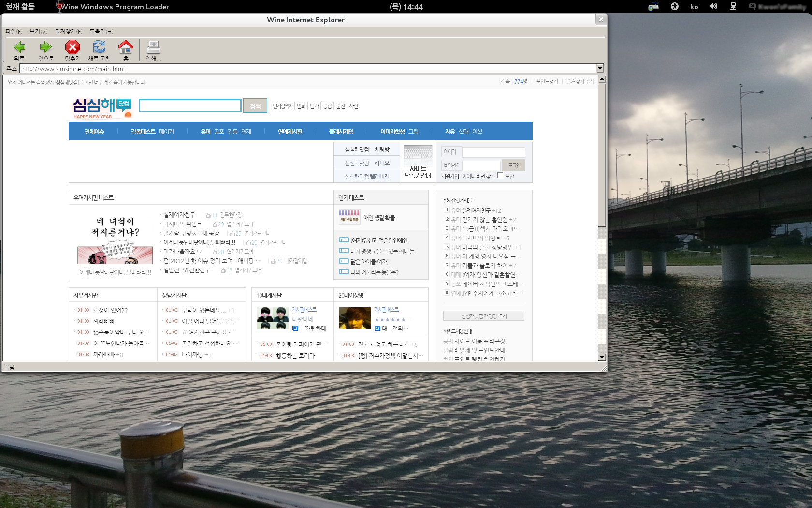This screenshot has width=812, height=508.
Task: Click the 아이디 login input field
Action: point(493,152)
